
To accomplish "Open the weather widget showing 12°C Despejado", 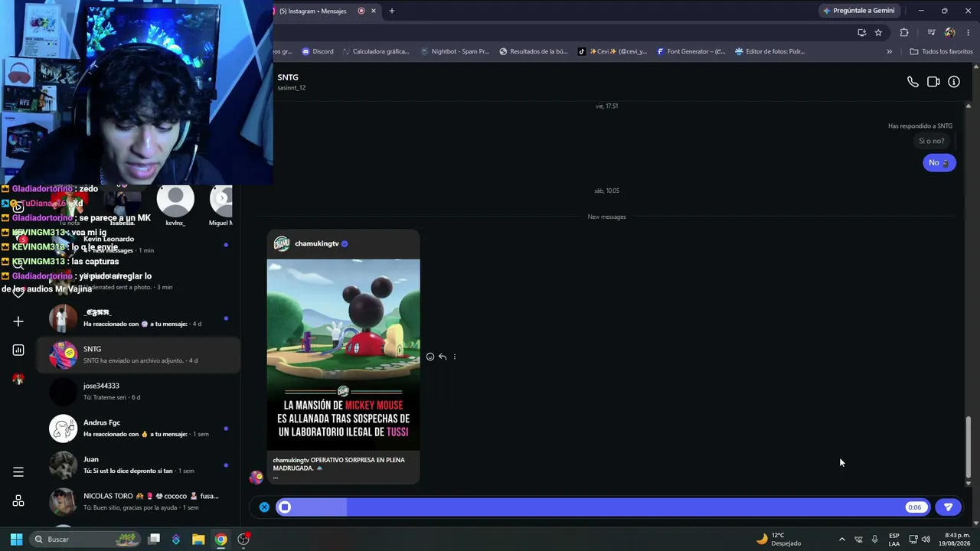I will click(779, 540).
